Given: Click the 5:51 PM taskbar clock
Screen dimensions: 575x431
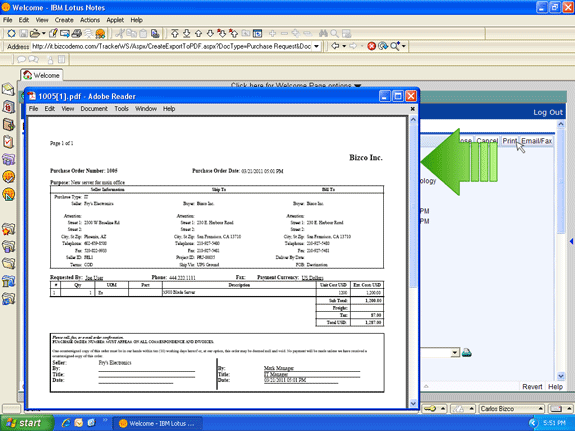Looking at the screenshot, I should 554,423.
